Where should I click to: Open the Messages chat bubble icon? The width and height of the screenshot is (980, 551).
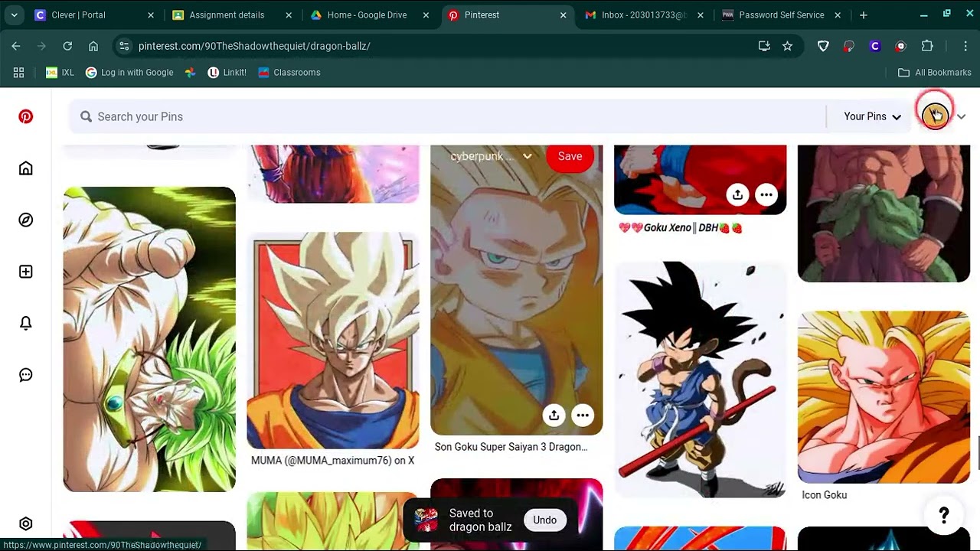pos(26,375)
